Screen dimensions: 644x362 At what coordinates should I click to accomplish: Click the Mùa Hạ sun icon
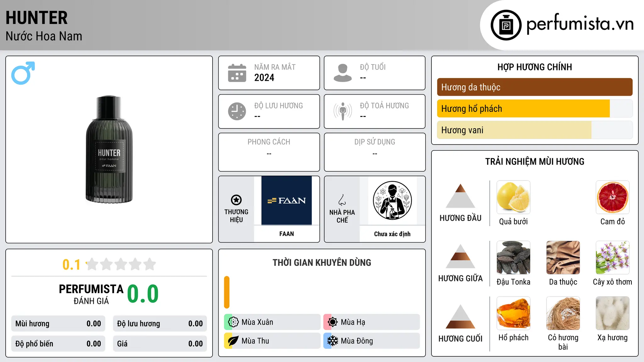point(333,322)
